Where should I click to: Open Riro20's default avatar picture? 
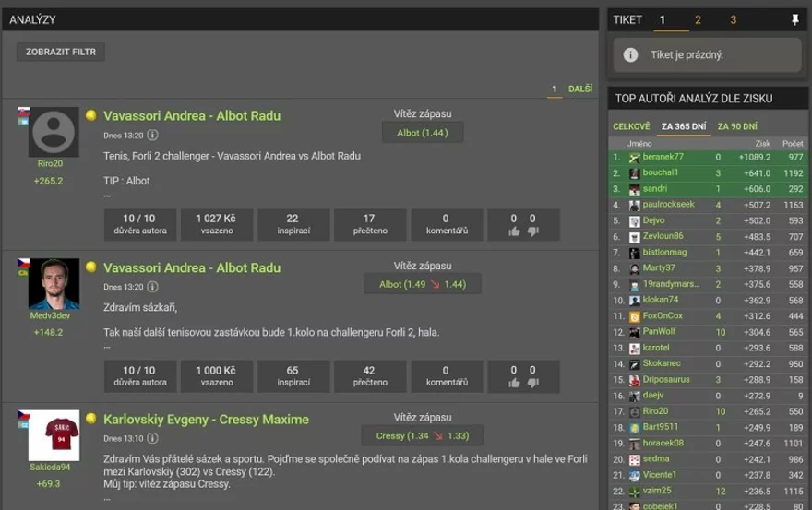tap(54, 132)
